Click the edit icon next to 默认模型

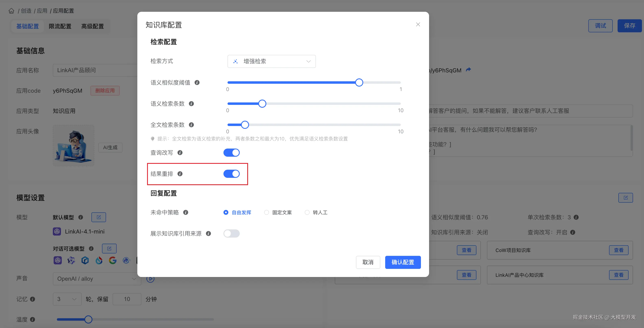click(99, 217)
